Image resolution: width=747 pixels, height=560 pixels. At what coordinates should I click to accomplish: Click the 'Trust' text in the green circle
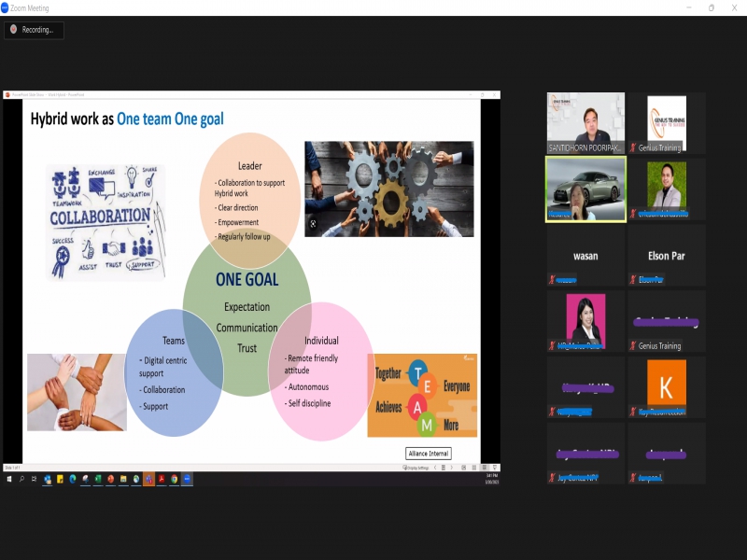tap(247, 348)
